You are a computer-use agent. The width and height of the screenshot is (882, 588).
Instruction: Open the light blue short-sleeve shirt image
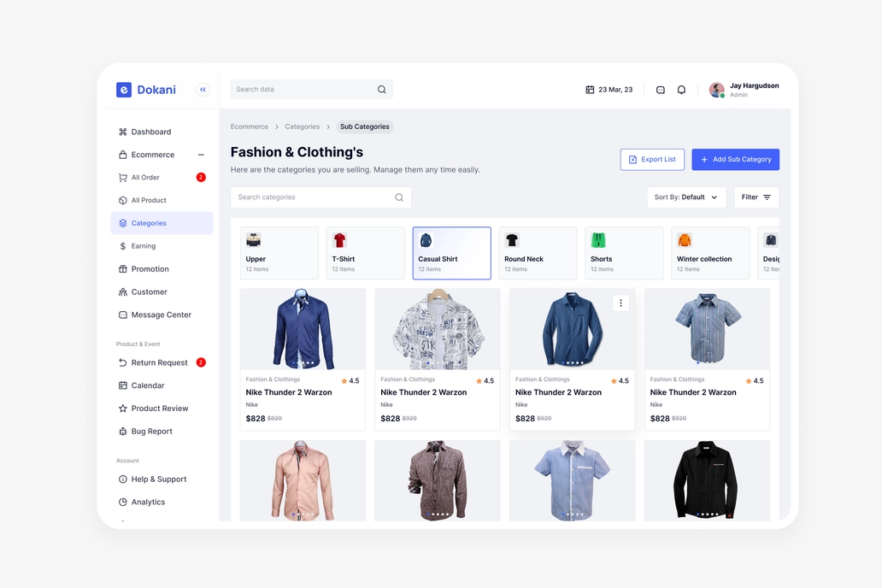point(572,480)
